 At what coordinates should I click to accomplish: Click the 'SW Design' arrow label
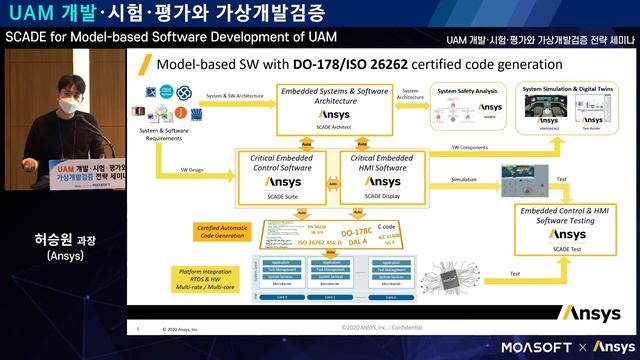point(192,170)
